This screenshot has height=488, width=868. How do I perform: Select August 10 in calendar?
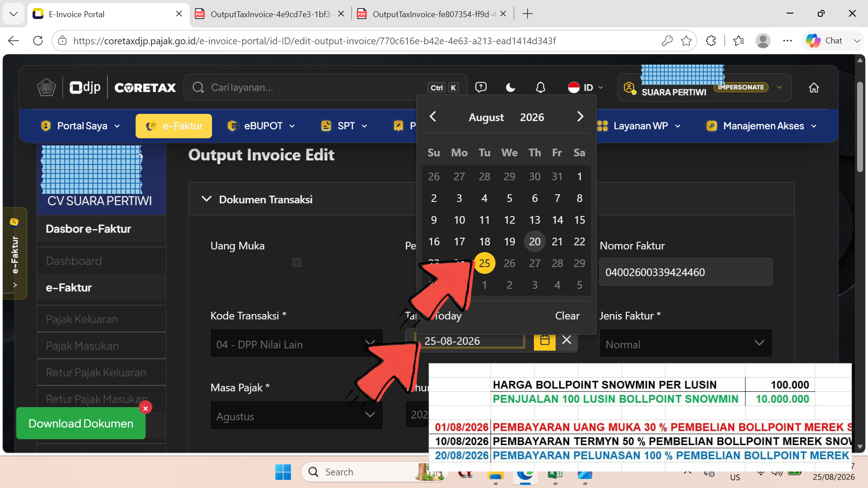coord(459,220)
